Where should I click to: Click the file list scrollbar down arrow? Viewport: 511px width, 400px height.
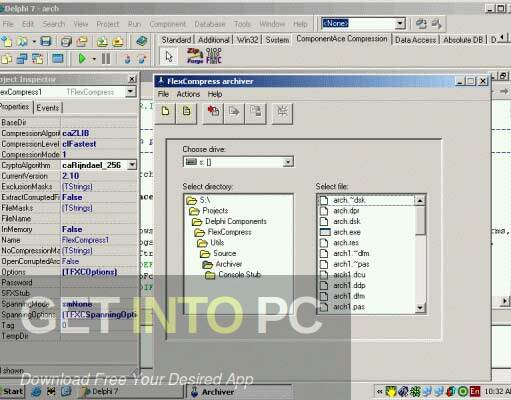420,308
